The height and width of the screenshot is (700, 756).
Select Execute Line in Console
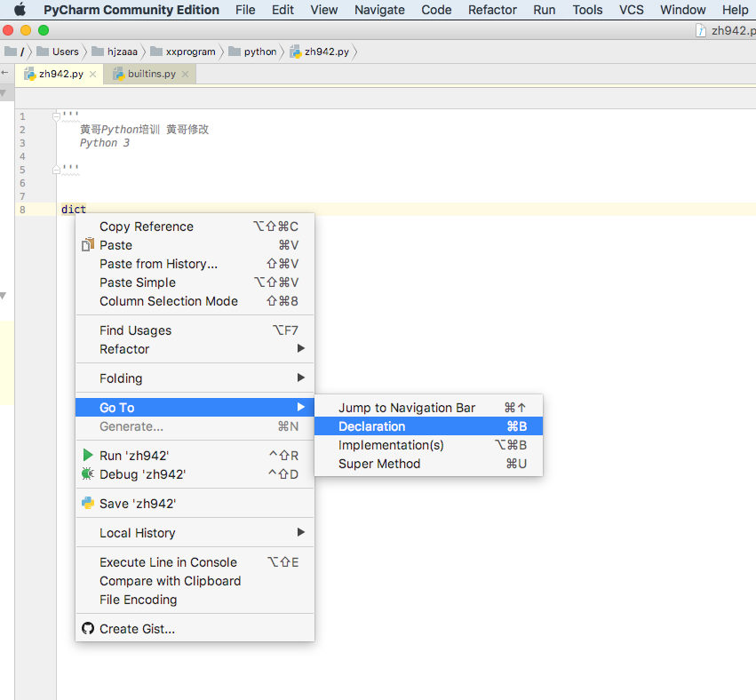pyautogui.click(x=195, y=562)
